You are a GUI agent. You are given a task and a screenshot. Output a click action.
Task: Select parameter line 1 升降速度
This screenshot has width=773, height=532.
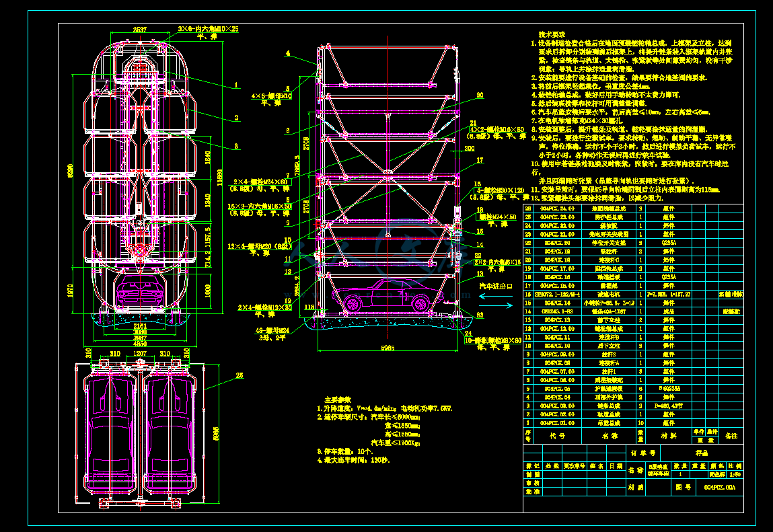coord(385,408)
